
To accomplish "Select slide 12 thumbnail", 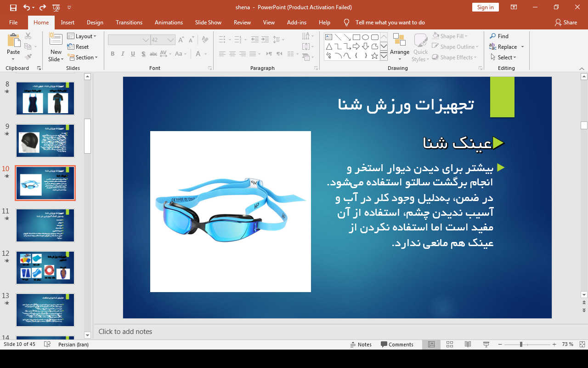I will [45, 268].
